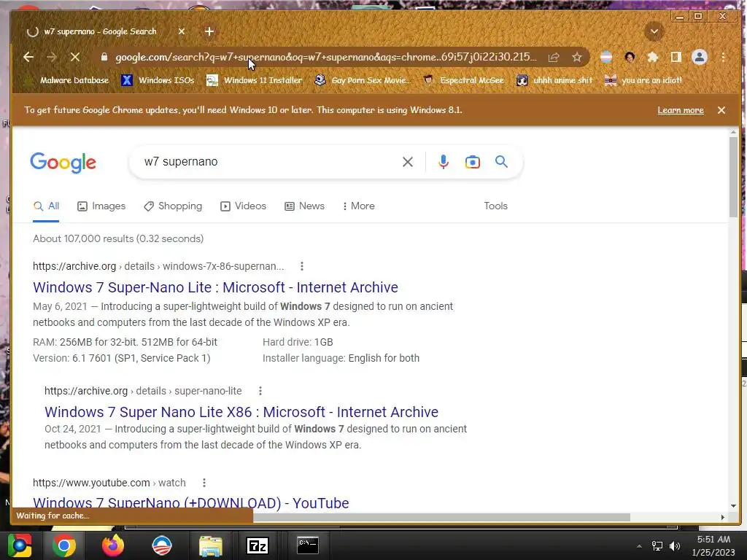Open Google Chrome from the taskbar
Viewport: 747px width, 560px height.
(x=64, y=545)
